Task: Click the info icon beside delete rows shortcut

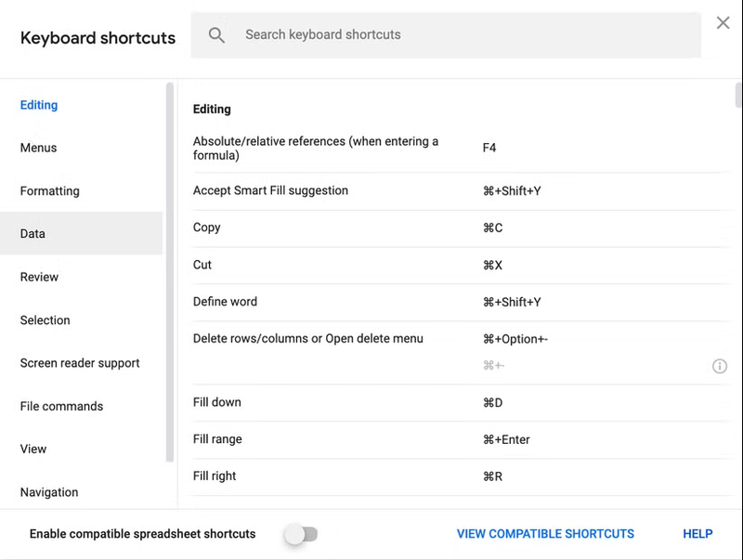Action: pos(719,366)
